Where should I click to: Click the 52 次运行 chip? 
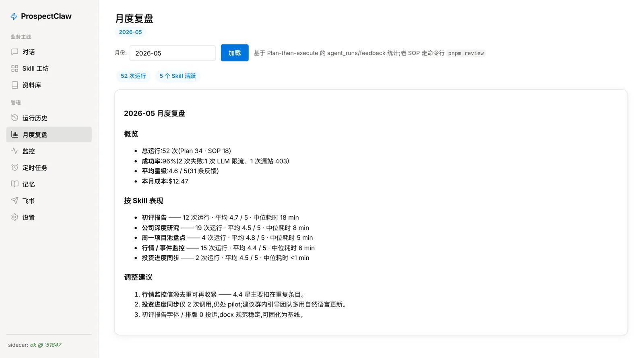point(133,76)
